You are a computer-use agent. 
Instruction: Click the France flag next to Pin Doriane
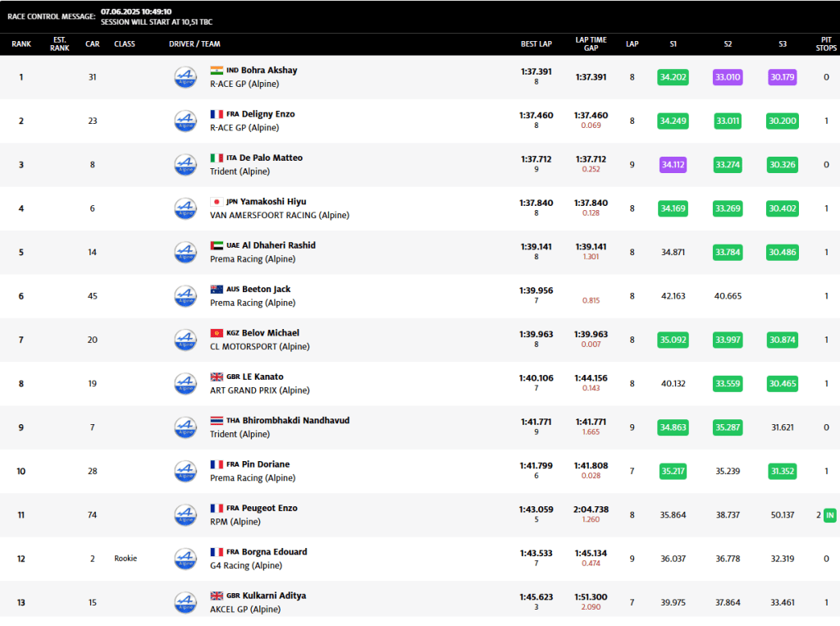click(x=217, y=464)
